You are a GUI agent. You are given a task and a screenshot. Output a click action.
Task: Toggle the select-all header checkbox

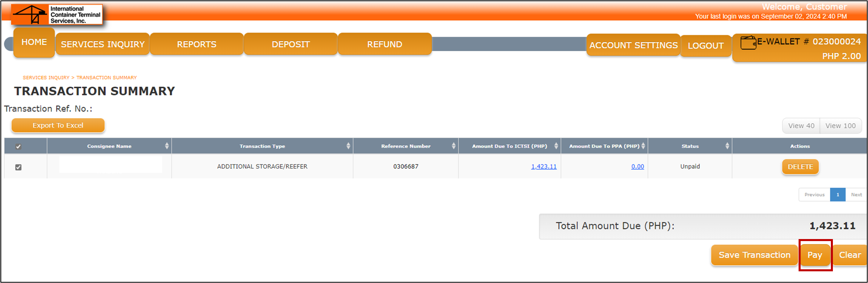coord(18,147)
